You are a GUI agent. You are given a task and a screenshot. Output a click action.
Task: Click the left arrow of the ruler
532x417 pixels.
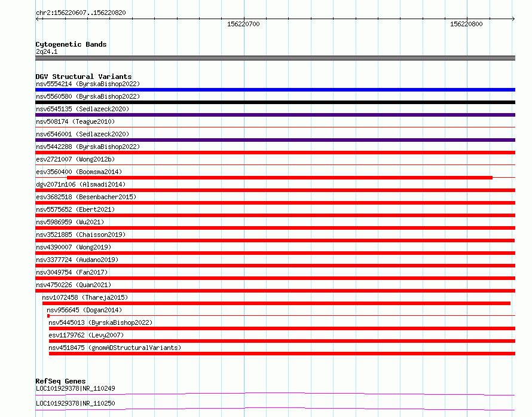click(x=37, y=19)
